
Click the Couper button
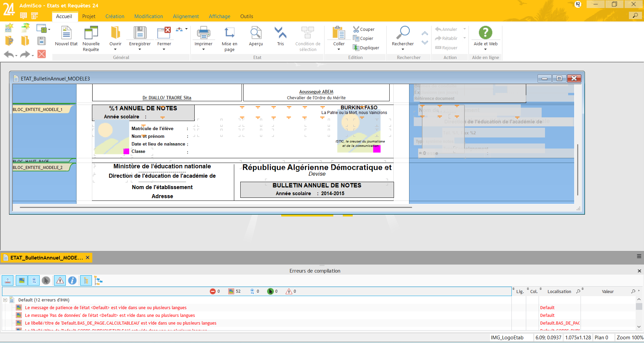pyautogui.click(x=364, y=30)
